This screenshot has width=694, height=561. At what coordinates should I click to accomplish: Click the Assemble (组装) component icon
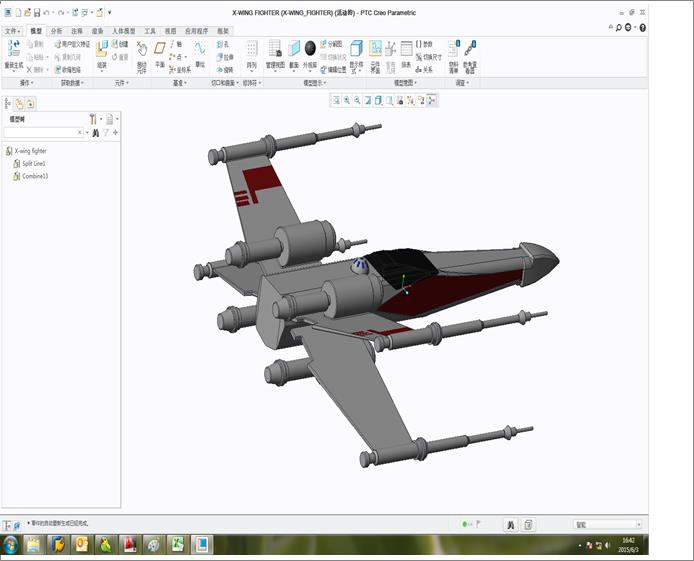102,49
